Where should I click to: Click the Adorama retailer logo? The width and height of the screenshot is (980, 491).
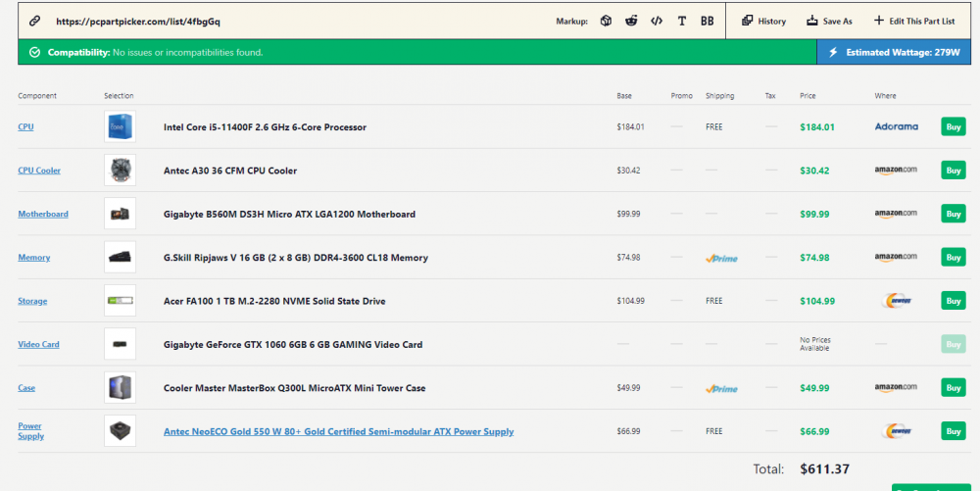point(897,126)
